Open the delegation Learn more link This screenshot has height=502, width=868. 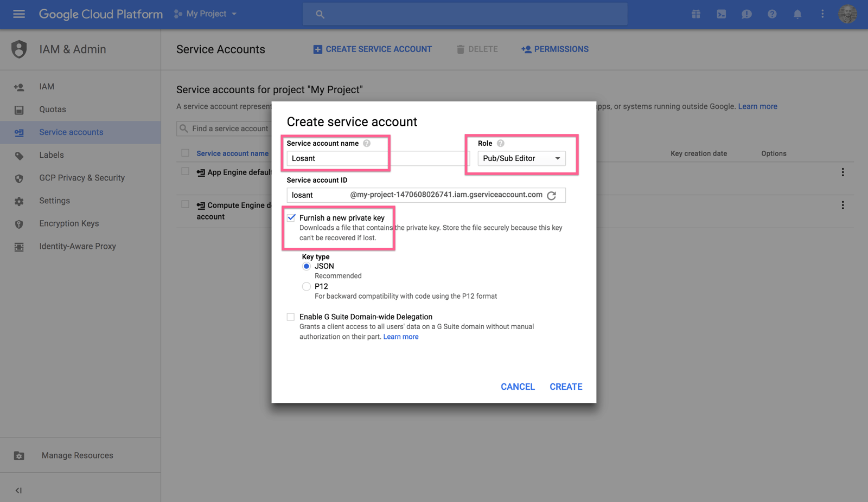pos(400,336)
